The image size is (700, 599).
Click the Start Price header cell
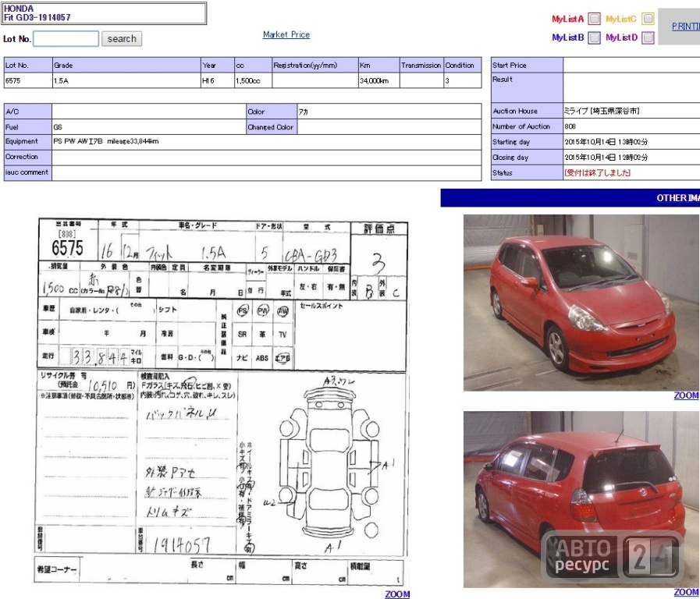527,65
